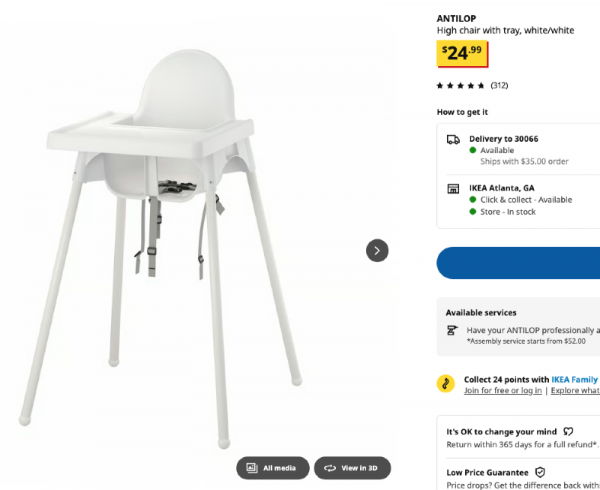Click the store building icon
The height and width of the screenshot is (490, 600).
tap(453, 189)
